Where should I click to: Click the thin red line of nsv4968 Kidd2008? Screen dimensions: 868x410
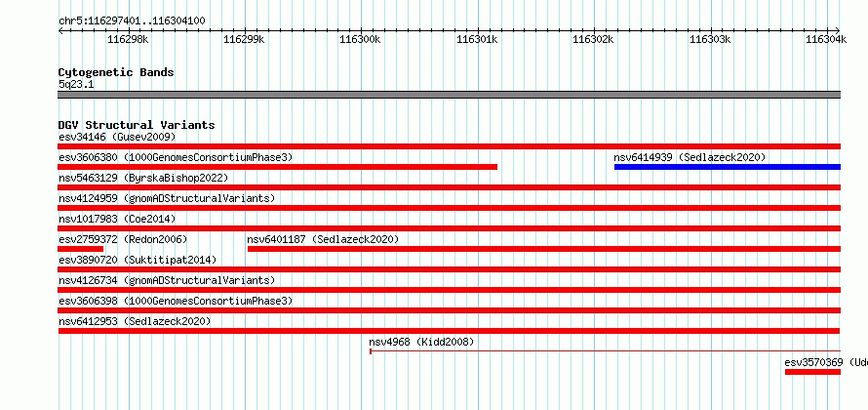(605, 351)
